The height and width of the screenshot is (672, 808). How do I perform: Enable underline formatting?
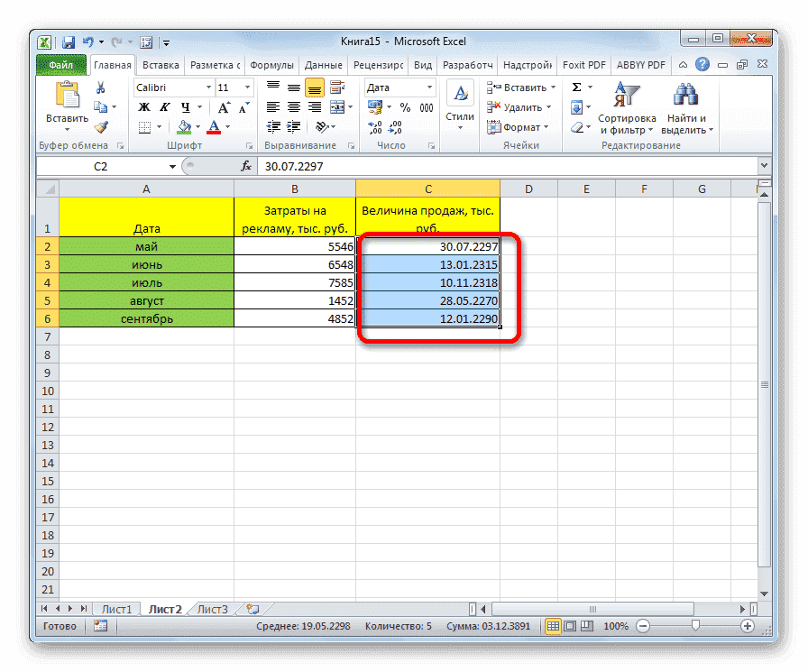[186, 106]
